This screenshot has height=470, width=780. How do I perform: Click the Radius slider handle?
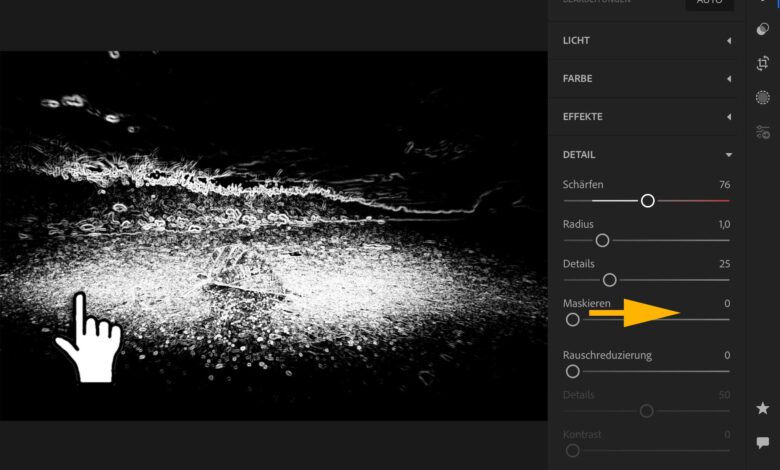tap(602, 240)
